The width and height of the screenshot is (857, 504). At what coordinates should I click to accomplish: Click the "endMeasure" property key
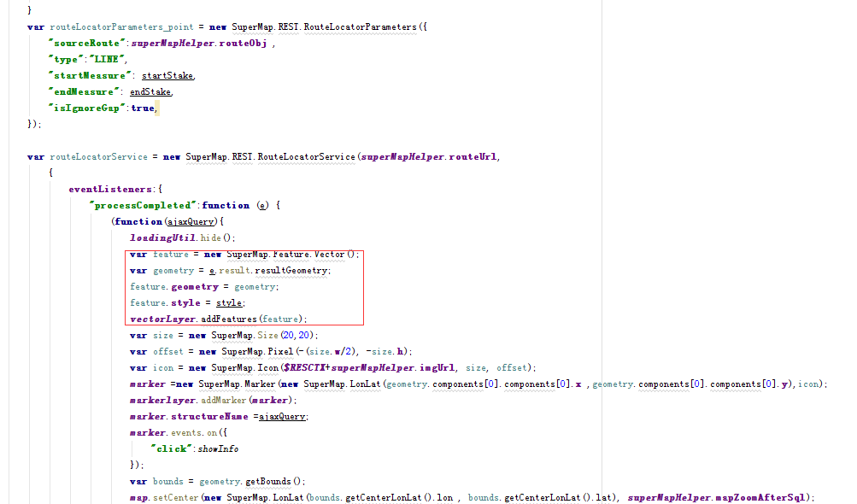(x=84, y=92)
